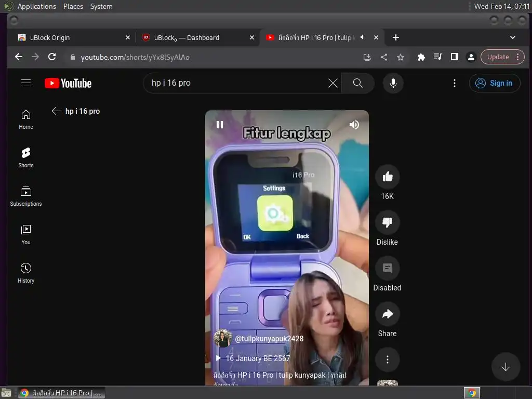Open media controls in the toolbar
The width and height of the screenshot is (532, 399).
click(x=437, y=57)
